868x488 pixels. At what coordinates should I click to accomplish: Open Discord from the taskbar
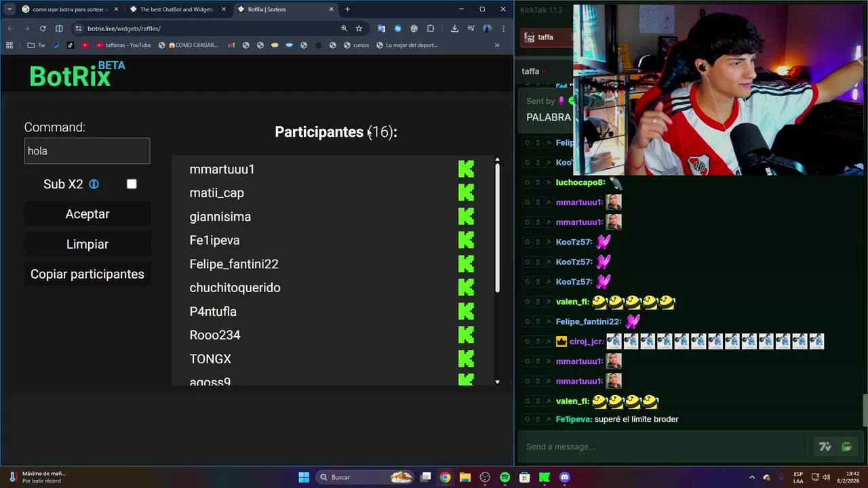565,477
